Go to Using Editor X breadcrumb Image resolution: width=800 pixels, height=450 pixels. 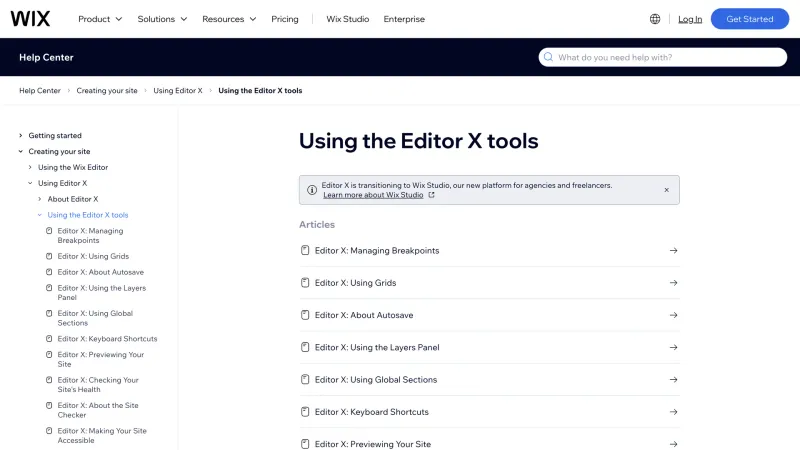click(x=178, y=90)
